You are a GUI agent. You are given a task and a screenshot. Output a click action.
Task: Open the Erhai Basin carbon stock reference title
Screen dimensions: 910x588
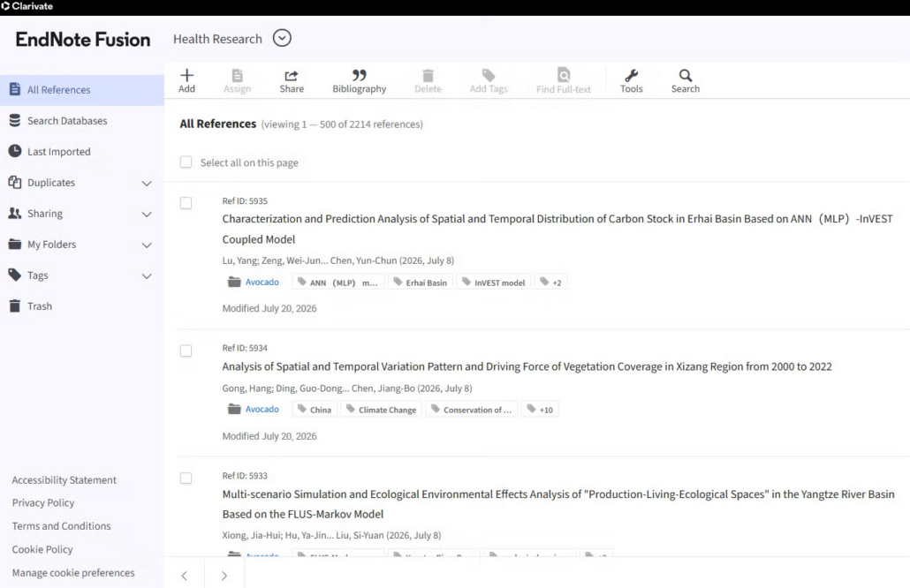[557, 229]
